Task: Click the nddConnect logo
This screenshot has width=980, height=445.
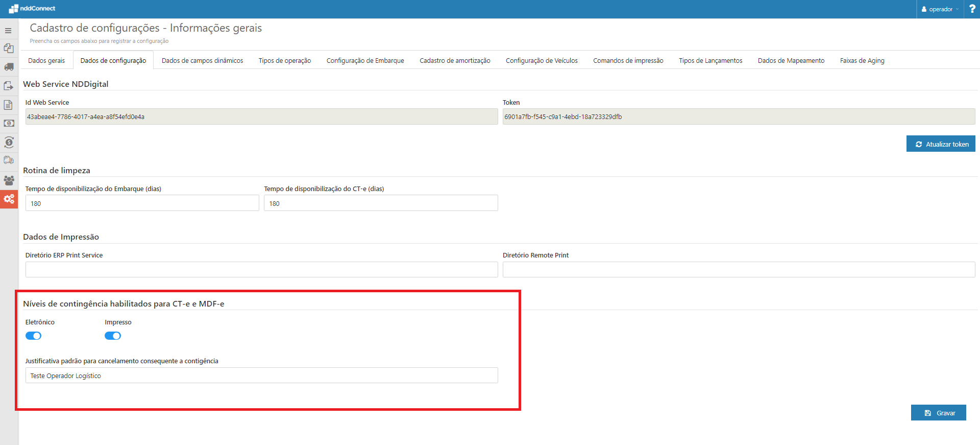Action: click(32, 9)
